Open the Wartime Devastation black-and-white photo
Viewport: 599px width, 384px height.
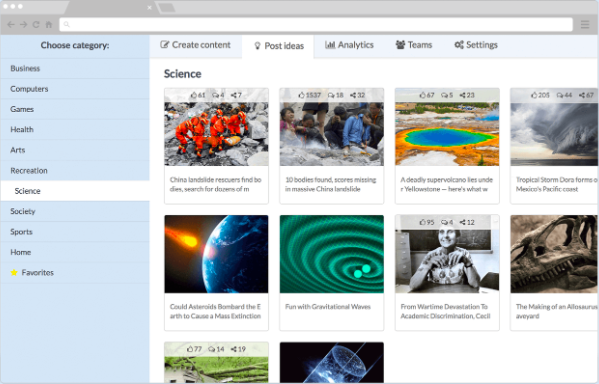[447, 254]
